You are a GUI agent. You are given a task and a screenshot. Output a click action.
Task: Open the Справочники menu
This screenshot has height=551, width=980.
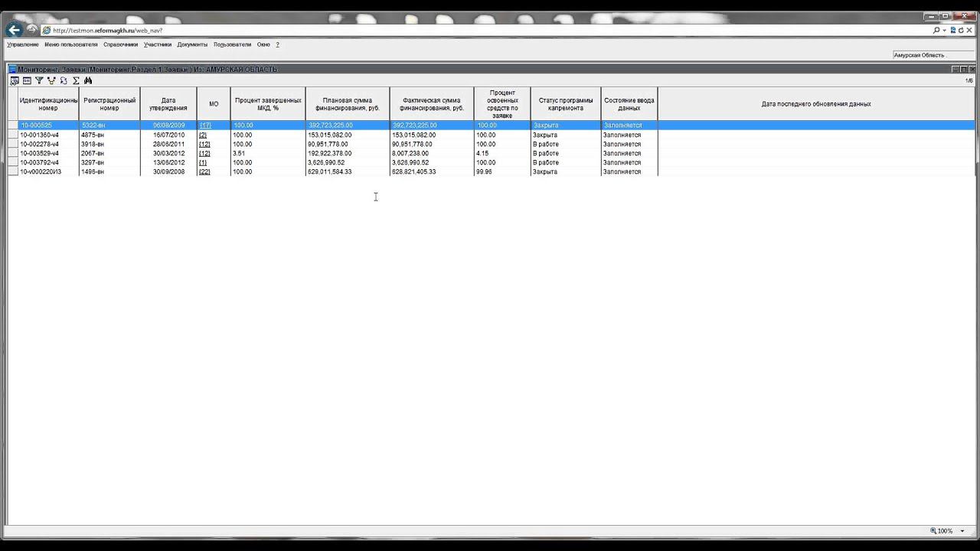point(121,44)
